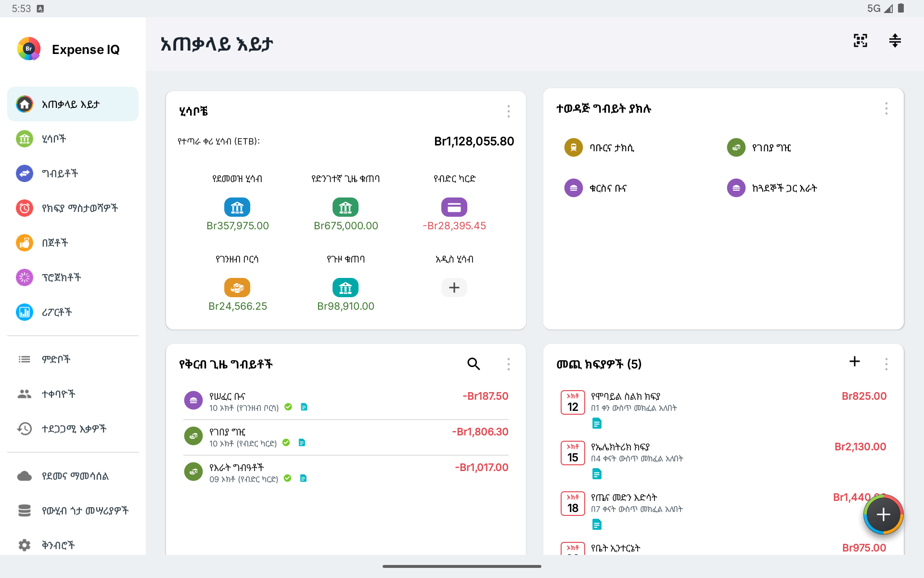Open በጀቶች in sidebar
This screenshot has width=924, height=578.
(x=73, y=243)
